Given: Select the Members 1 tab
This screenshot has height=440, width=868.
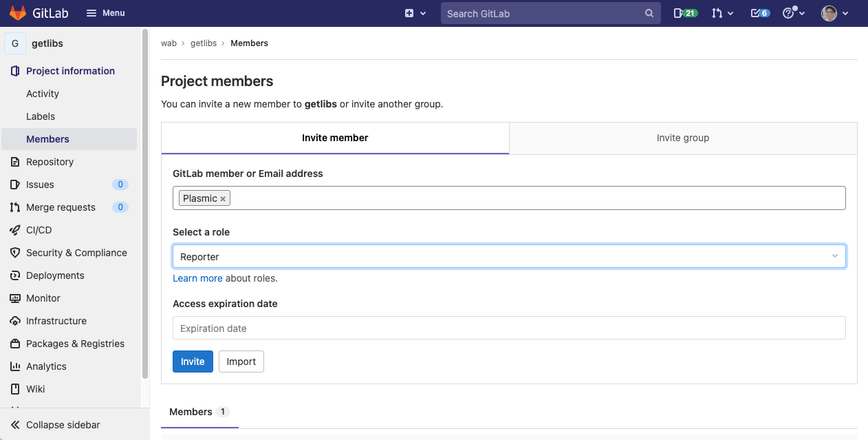Looking at the screenshot, I should [199, 412].
